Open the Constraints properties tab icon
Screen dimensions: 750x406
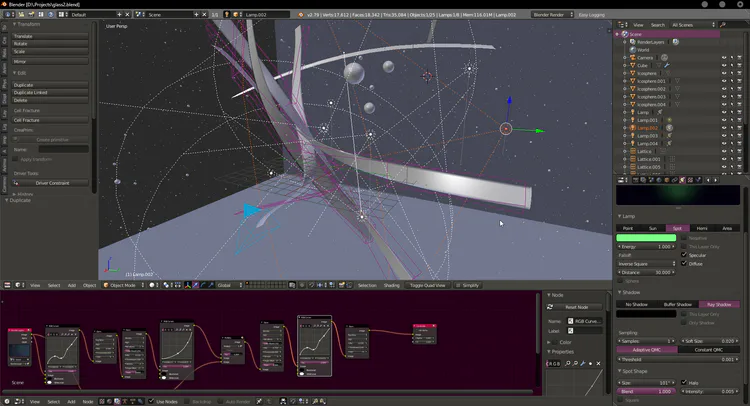674,180
